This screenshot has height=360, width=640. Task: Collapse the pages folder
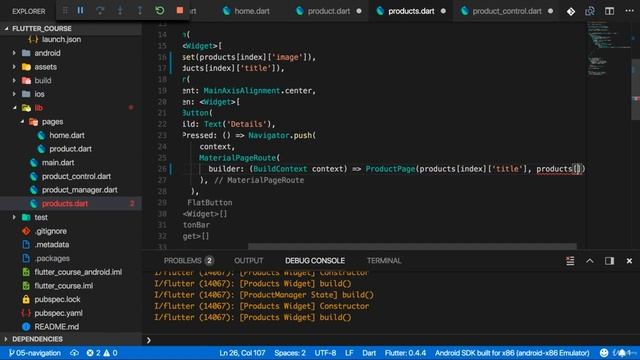point(22,122)
